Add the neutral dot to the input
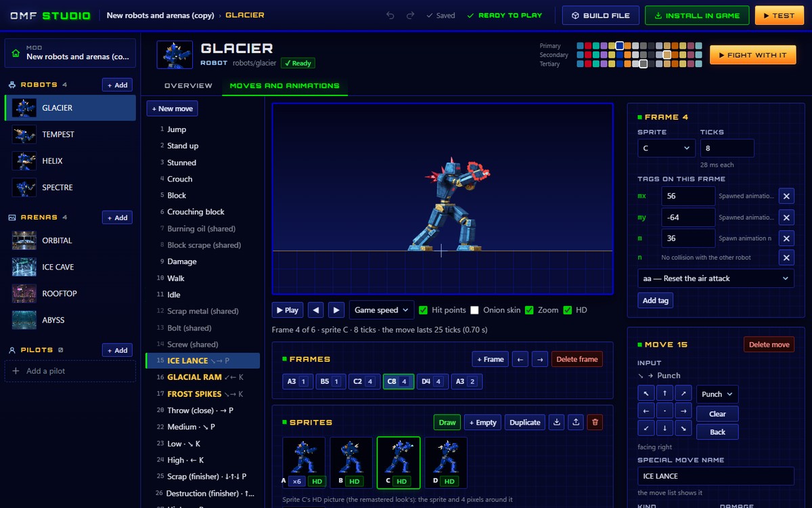 point(665,410)
